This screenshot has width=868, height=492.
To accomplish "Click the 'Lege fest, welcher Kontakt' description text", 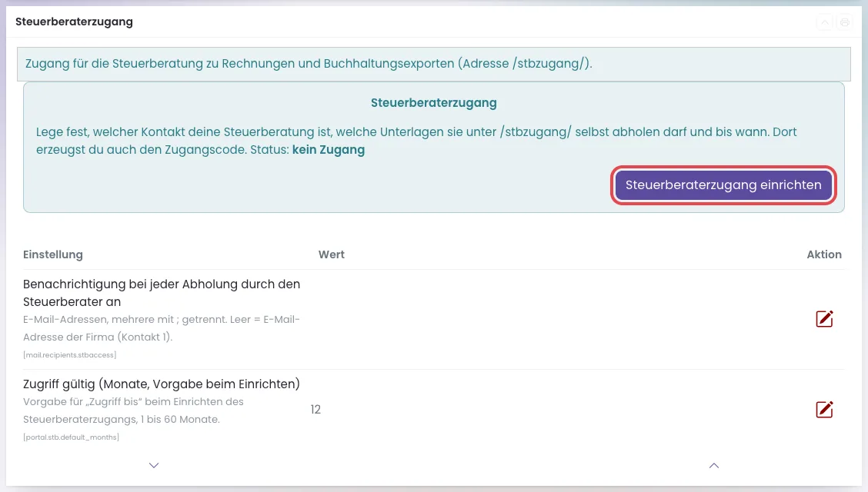I will [x=416, y=141].
